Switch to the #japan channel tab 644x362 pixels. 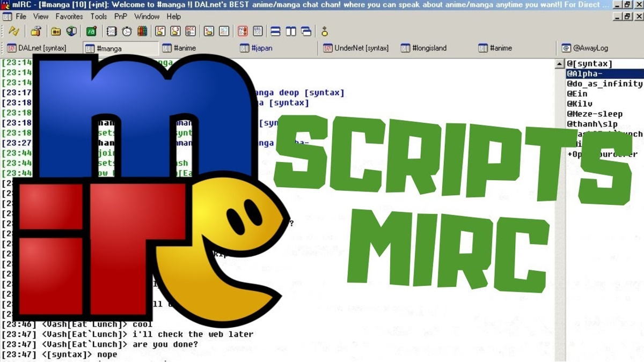[257, 48]
